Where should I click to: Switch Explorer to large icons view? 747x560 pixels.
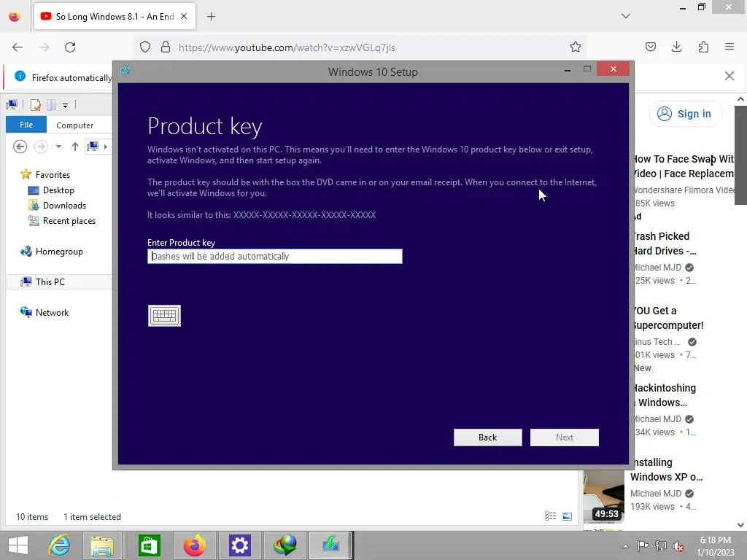(x=566, y=516)
